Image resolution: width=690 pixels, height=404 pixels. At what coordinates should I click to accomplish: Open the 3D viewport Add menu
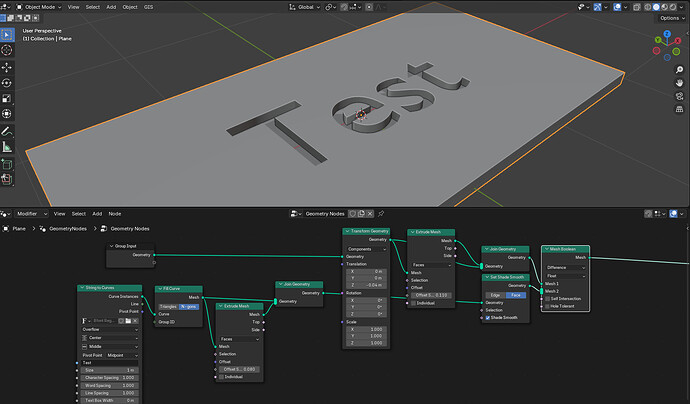click(x=111, y=7)
